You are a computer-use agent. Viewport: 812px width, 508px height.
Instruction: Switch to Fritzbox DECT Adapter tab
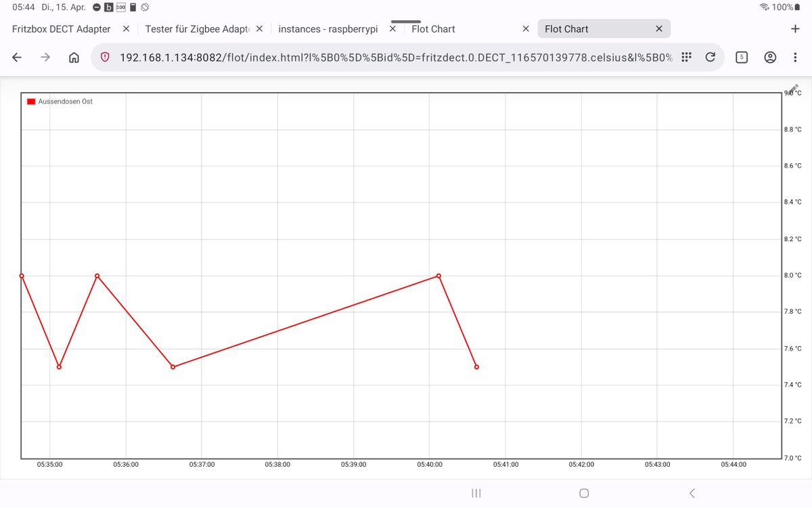[x=62, y=29]
